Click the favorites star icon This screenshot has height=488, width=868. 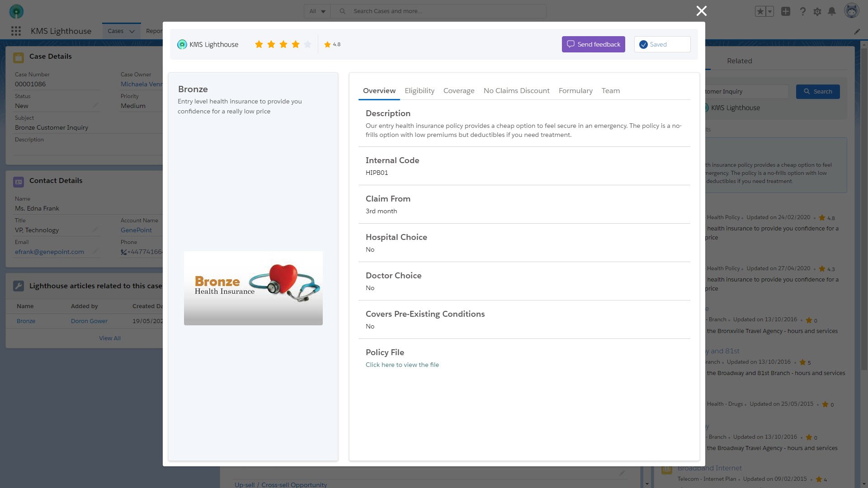pyautogui.click(x=760, y=11)
